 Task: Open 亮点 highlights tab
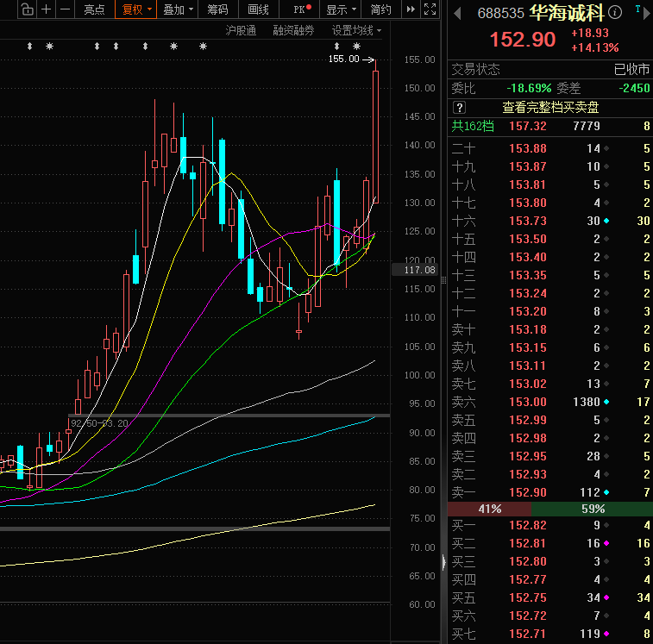94,9
